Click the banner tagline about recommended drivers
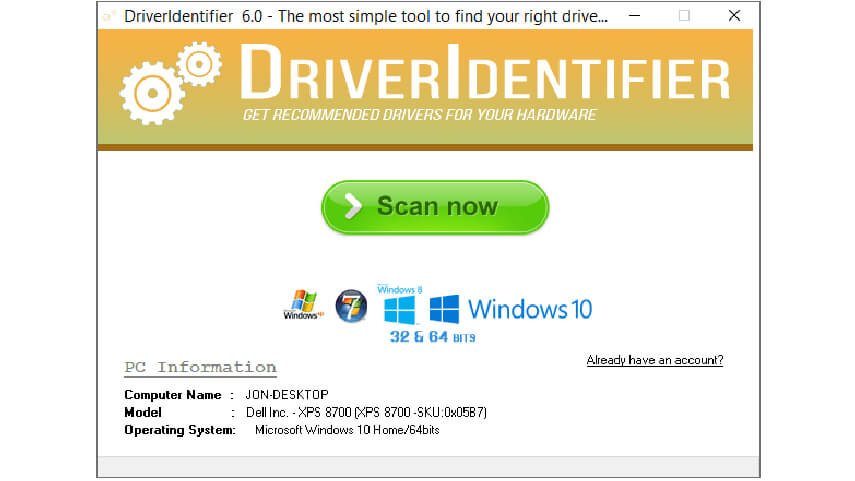855x481 pixels. pos(419,115)
